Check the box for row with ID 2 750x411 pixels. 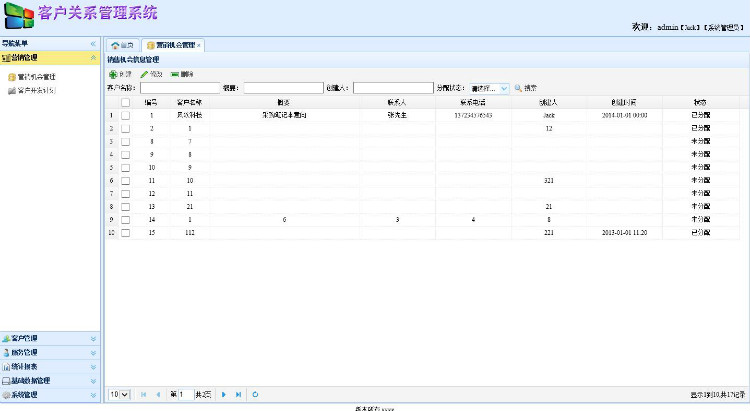point(125,129)
